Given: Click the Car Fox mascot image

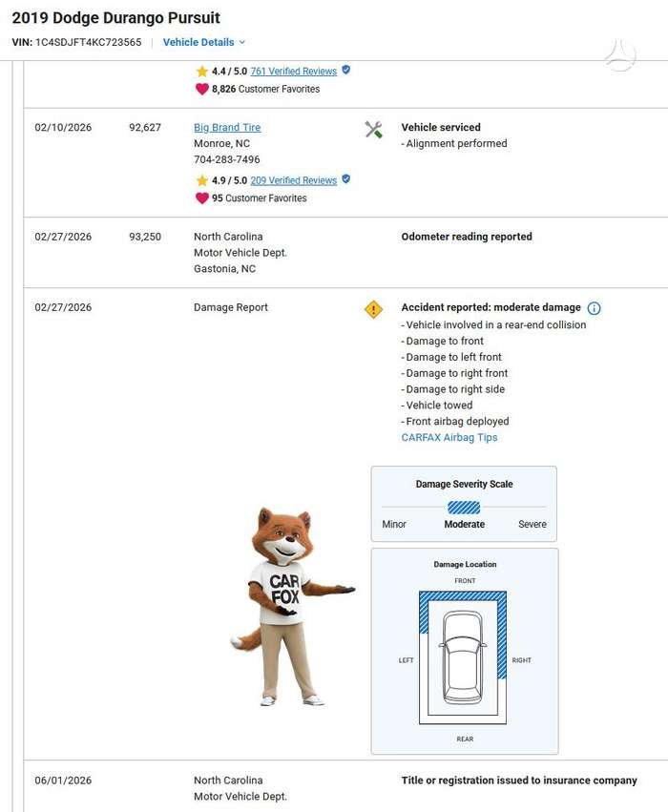Looking at the screenshot, I should [x=292, y=606].
